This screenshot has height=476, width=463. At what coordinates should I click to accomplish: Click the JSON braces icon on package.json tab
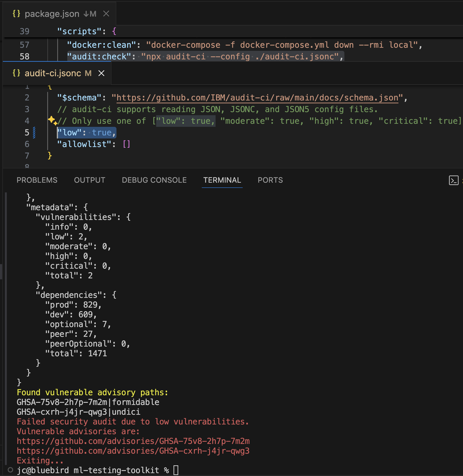[x=16, y=14]
